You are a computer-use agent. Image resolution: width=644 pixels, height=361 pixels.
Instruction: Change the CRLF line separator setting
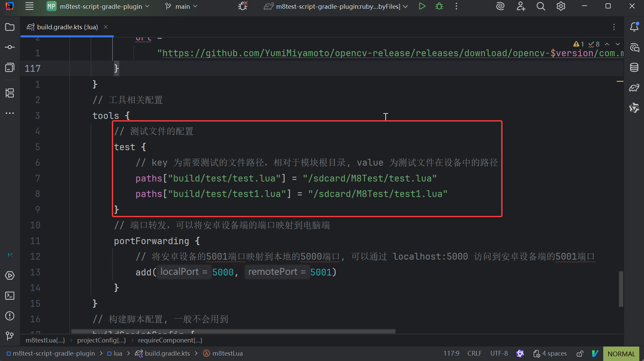pyautogui.click(x=474, y=354)
